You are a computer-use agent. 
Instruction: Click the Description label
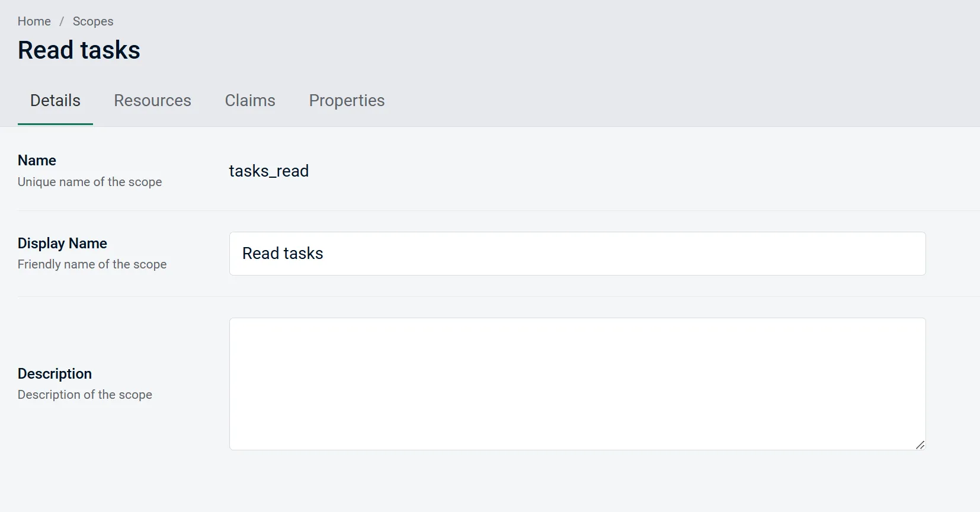(55, 373)
